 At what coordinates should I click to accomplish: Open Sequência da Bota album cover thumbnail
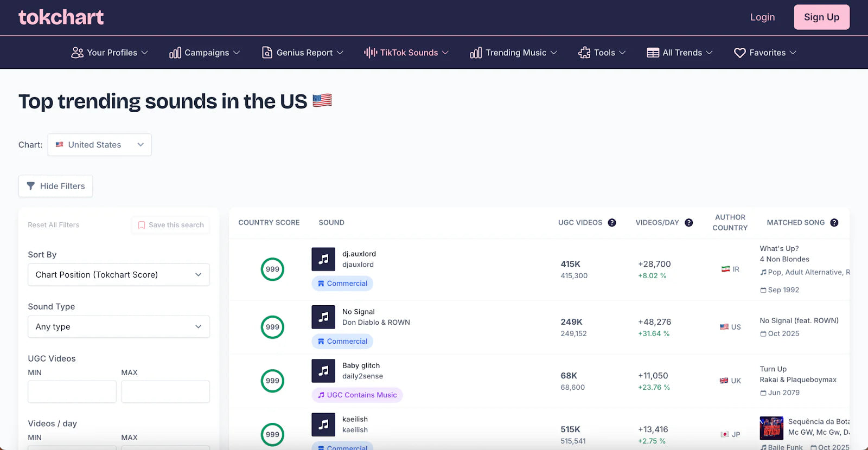[x=771, y=428]
